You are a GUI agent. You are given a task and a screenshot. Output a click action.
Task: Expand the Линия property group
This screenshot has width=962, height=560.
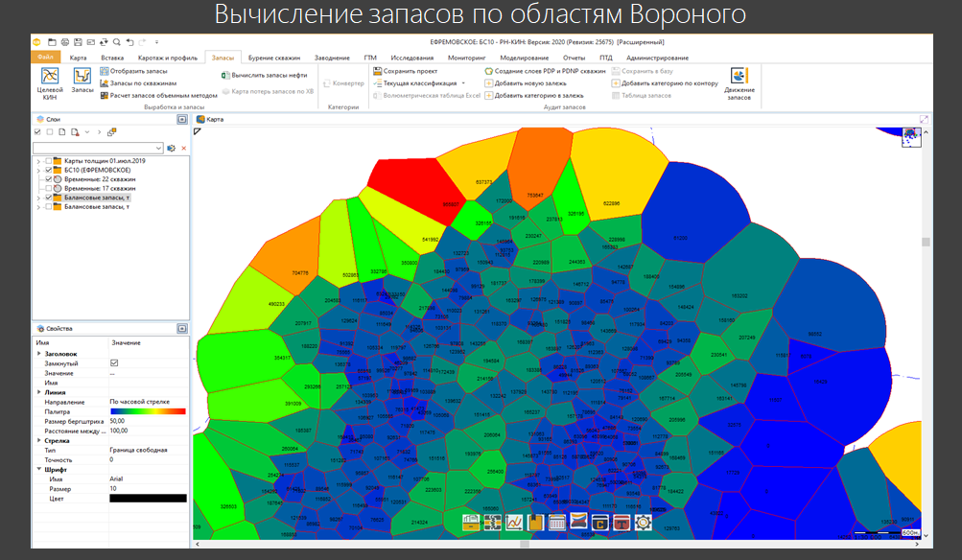[39, 392]
